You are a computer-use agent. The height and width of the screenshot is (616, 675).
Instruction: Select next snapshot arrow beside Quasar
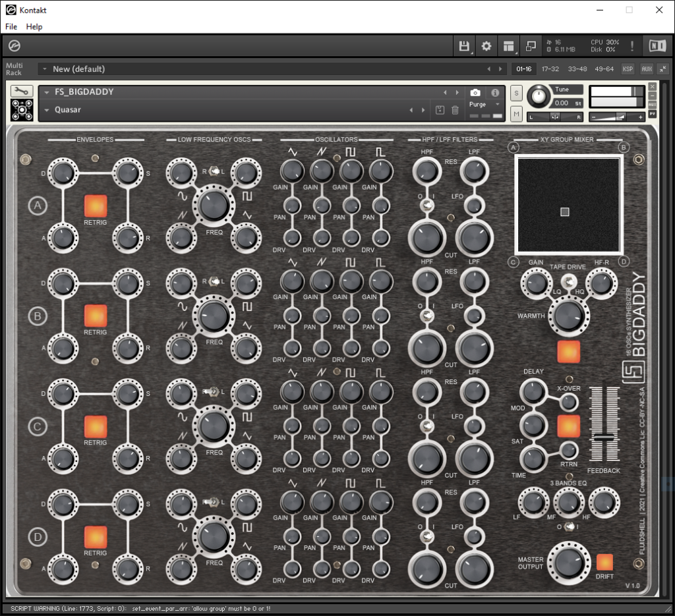(x=423, y=110)
